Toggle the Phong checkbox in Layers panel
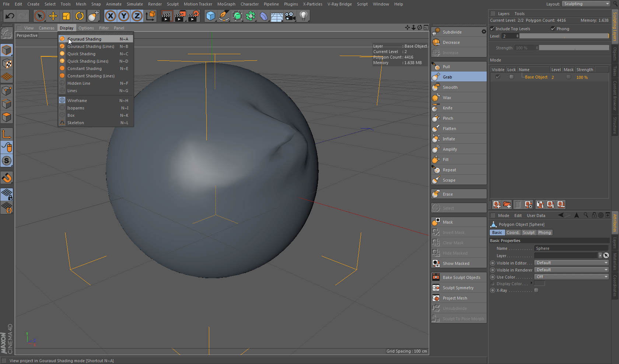This screenshot has width=619, height=364. [553, 28]
